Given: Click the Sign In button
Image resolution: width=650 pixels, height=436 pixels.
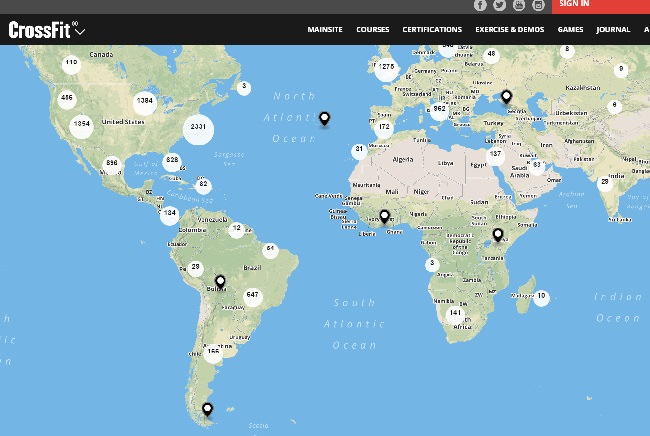Looking at the screenshot, I should point(576,5).
